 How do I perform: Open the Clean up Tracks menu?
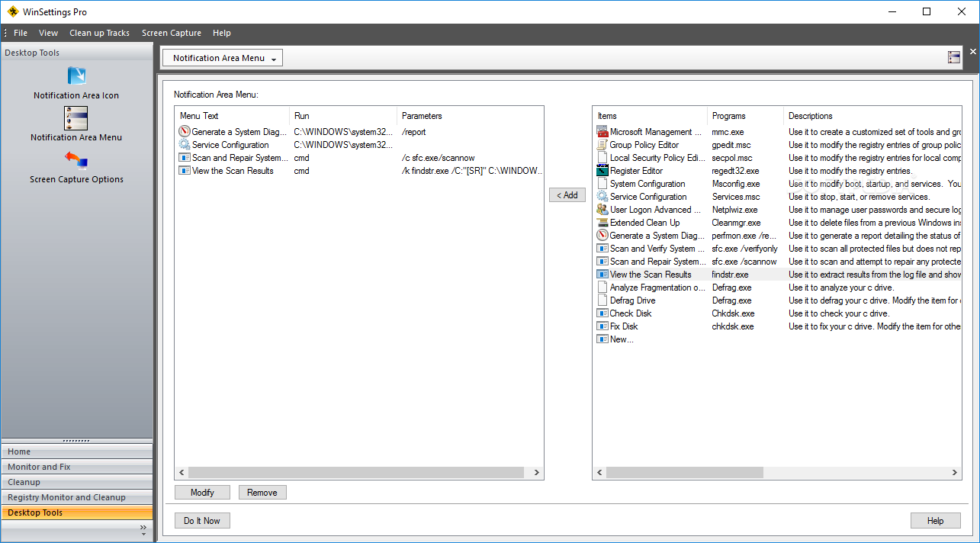[100, 33]
